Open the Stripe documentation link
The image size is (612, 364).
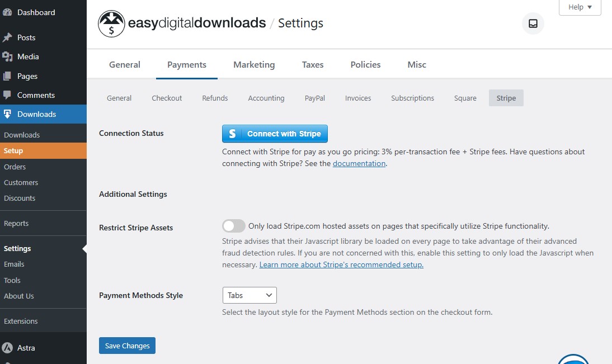[359, 163]
